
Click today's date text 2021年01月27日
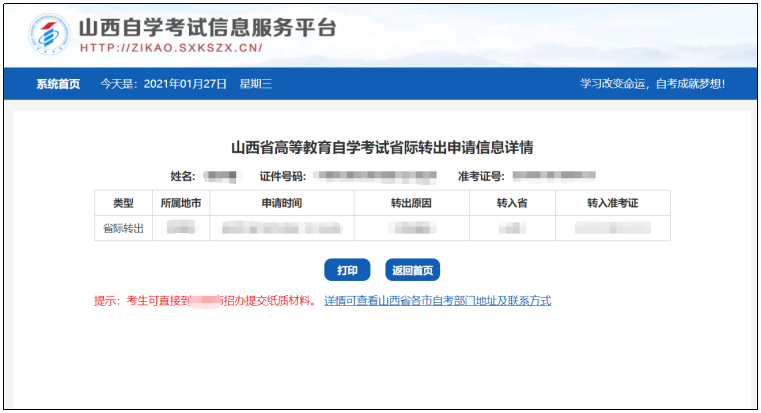[x=187, y=84]
